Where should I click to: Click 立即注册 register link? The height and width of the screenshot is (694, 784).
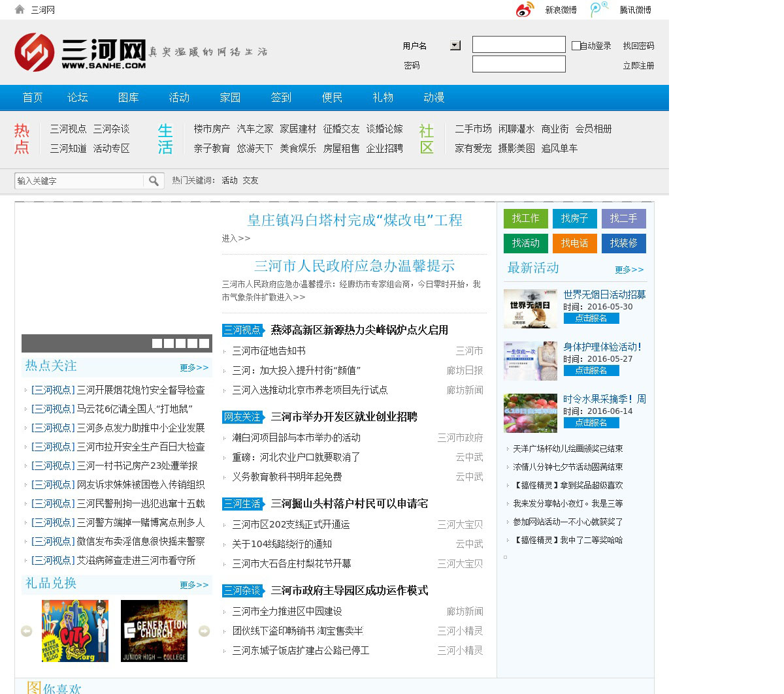coord(638,65)
